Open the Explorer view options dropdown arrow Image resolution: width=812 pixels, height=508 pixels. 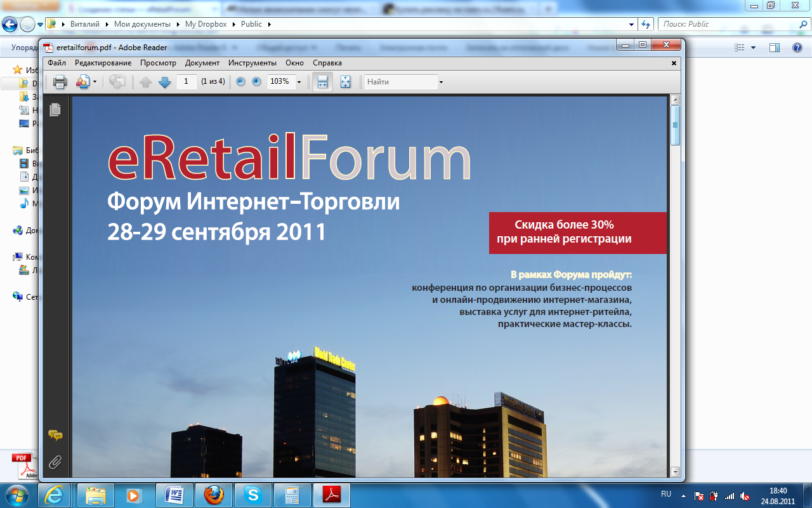click(754, 48)
